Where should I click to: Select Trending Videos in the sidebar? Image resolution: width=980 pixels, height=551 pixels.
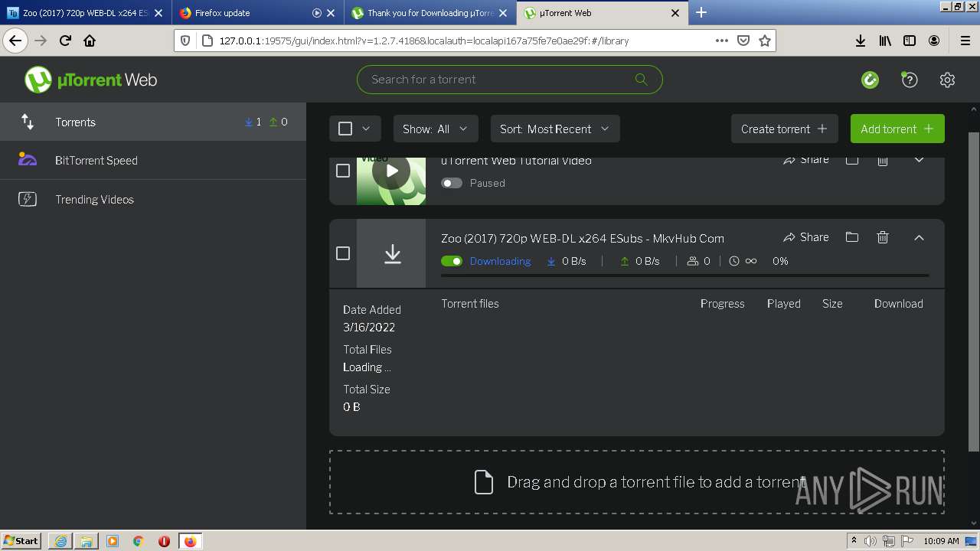coord(153,199)
